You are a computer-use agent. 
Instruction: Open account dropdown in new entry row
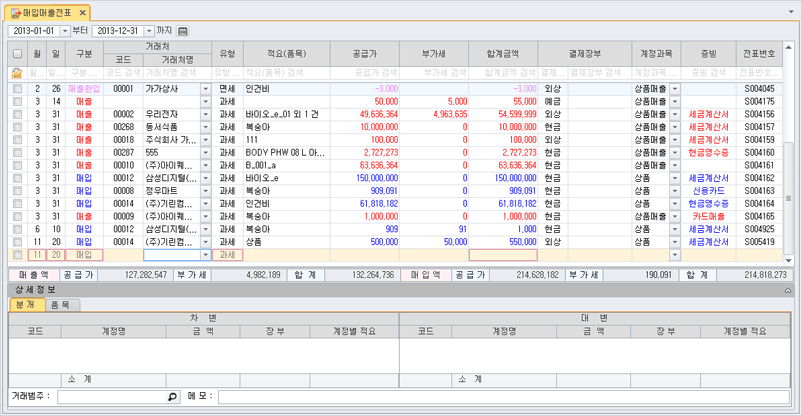[675, 255]
